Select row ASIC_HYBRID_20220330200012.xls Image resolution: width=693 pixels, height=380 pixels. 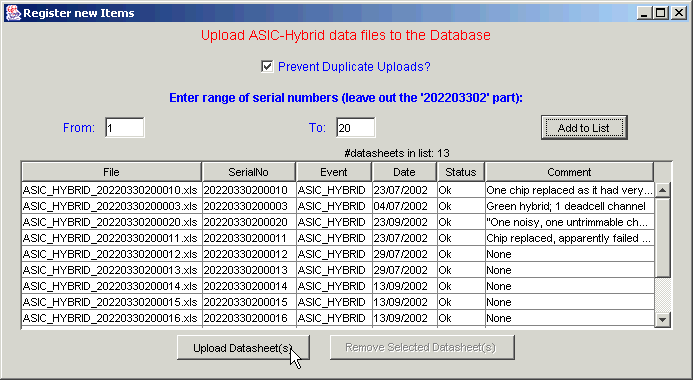338,254
